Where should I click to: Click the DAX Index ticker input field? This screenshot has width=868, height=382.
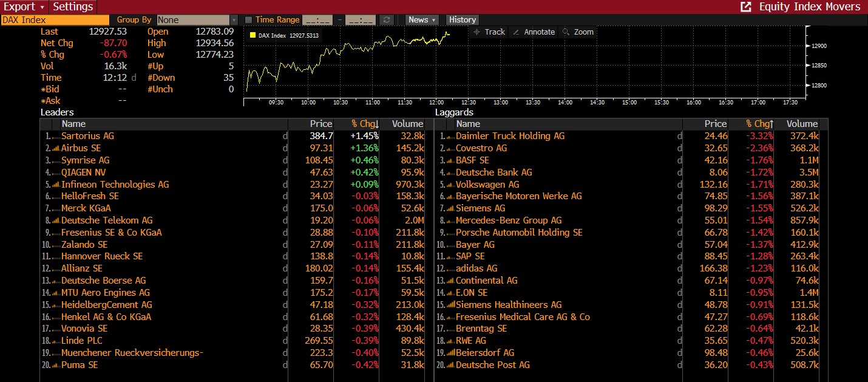(x=55, y=20)
